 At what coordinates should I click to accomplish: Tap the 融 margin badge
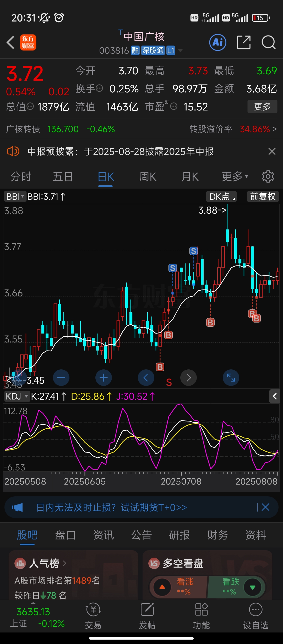pyautogui.click(x=135, y=50)
